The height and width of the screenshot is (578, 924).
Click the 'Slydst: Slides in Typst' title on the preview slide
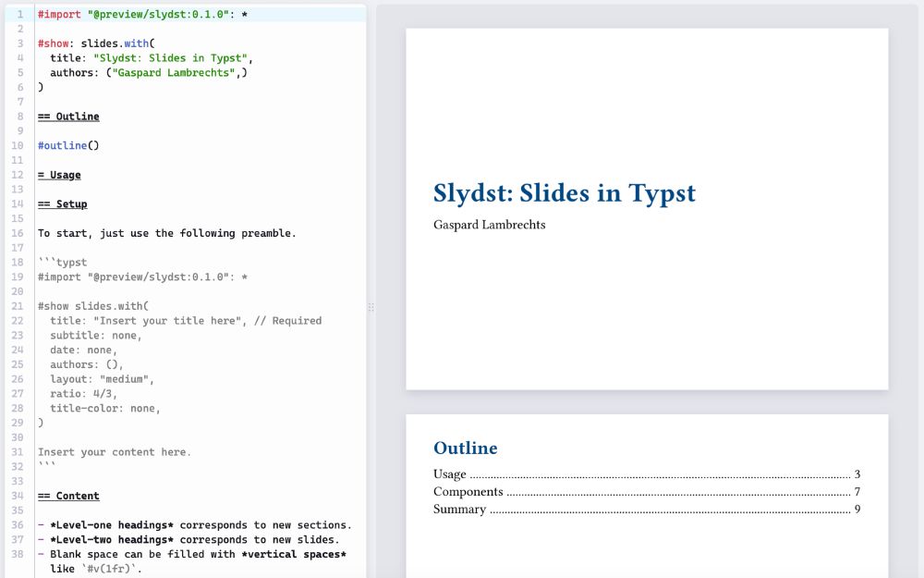[x=565, y=193]
